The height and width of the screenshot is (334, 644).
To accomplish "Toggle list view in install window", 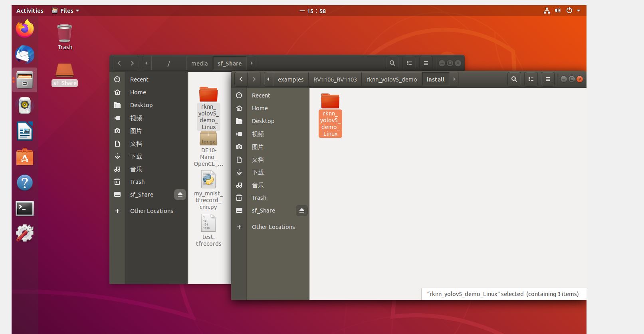I will [531, 79].
